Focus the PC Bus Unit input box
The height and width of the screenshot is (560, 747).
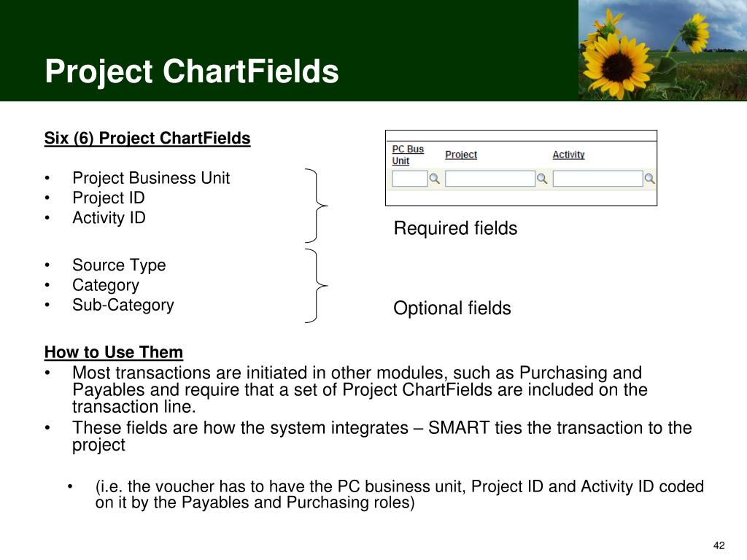coord(410,179)
